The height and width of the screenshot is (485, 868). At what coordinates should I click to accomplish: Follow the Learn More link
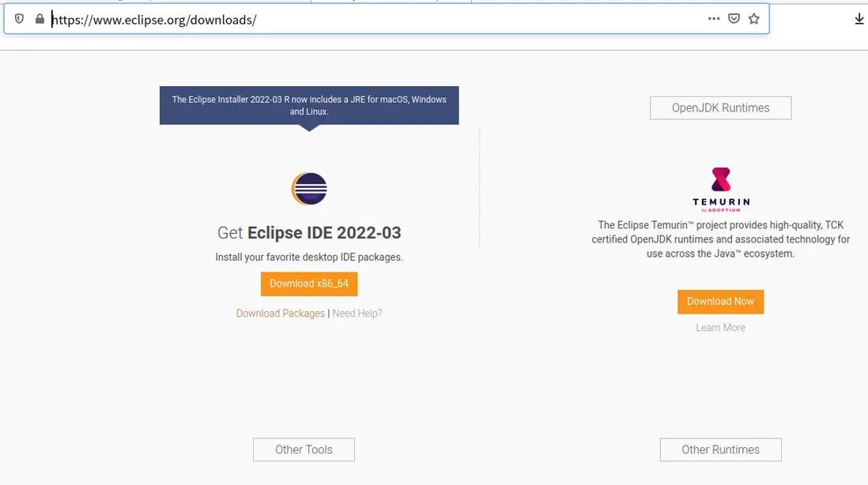point(720,327)
